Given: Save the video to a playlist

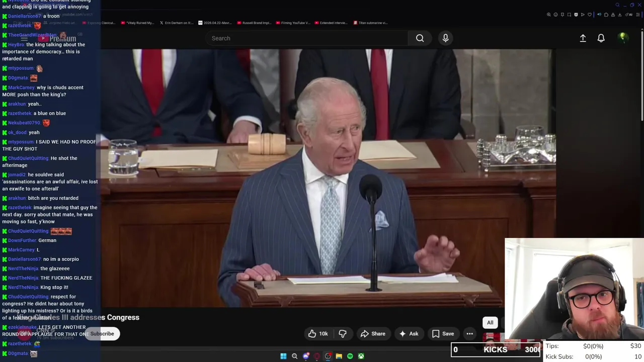Looking at the screenshot, I should pyautogui.click(x=443, y=334).
